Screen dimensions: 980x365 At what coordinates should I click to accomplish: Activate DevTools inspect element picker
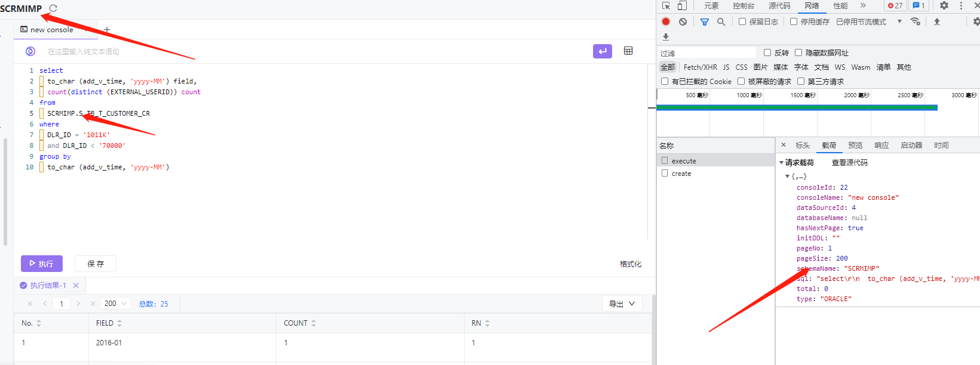(x=666, y=5)
